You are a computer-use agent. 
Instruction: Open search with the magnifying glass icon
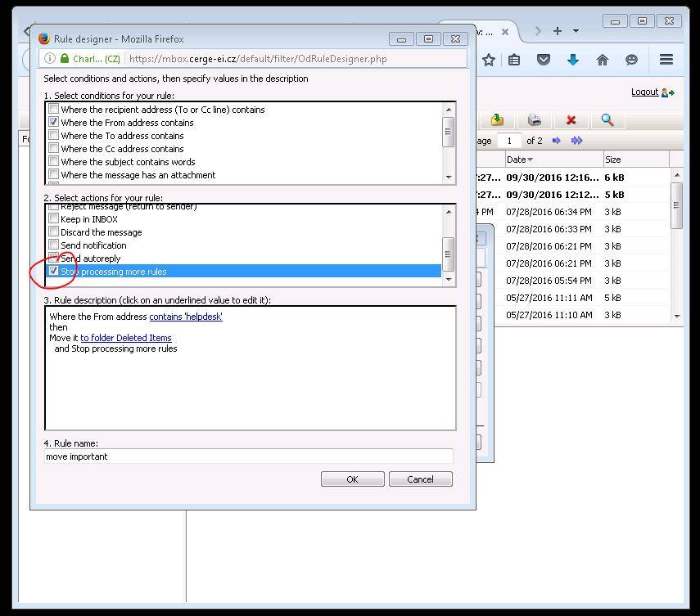point(607,119)
